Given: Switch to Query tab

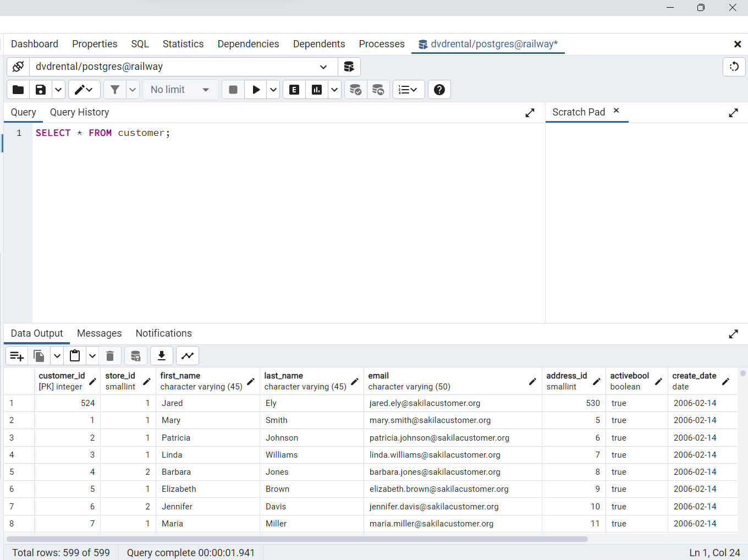Looking at the screenshot, I should 24,112.
